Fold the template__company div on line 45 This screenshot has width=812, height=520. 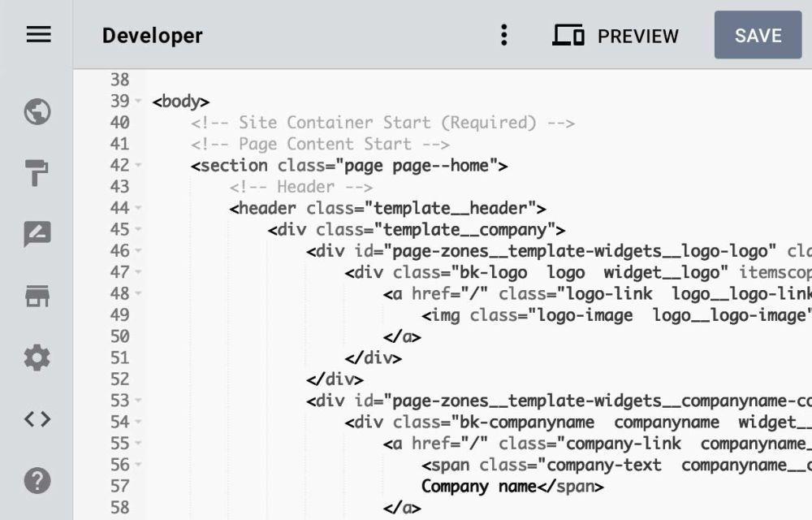pyautogui.click(x=138, y=230)
